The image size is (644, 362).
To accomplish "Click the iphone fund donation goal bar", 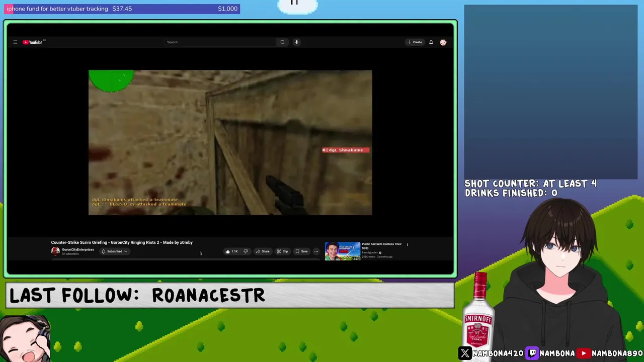I will click(x=122, y=9).
